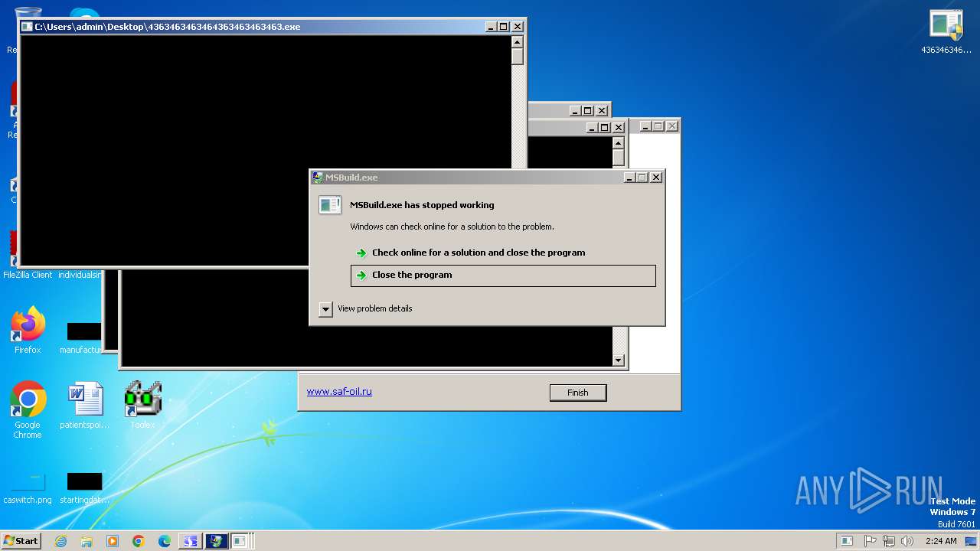The width and height of the screenshot is (980, 551).
Task: Click the 'MSBuild.exe has stopped working' heading
Action: 422,205
